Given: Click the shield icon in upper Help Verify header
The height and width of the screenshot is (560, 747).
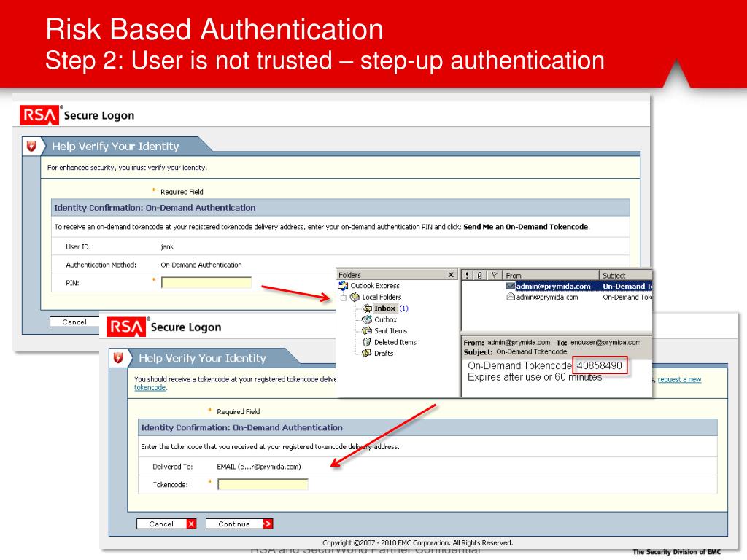Looking at the screenshot, I should (31, 146).
